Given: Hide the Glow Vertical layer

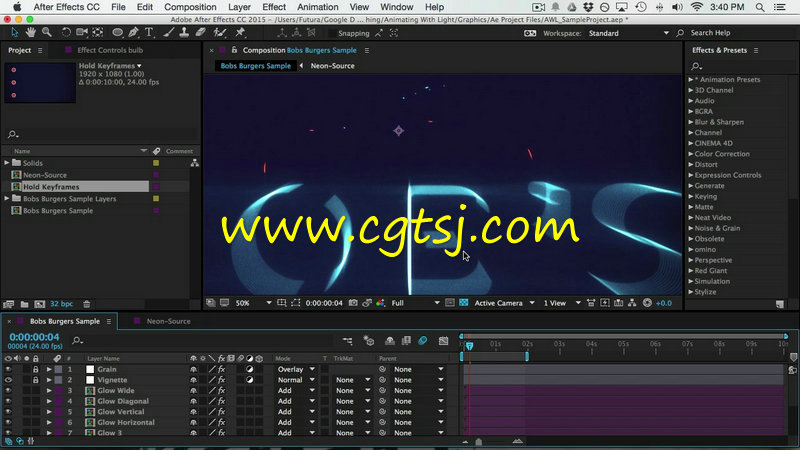Looking at the screenshot, I should [8, 412].
